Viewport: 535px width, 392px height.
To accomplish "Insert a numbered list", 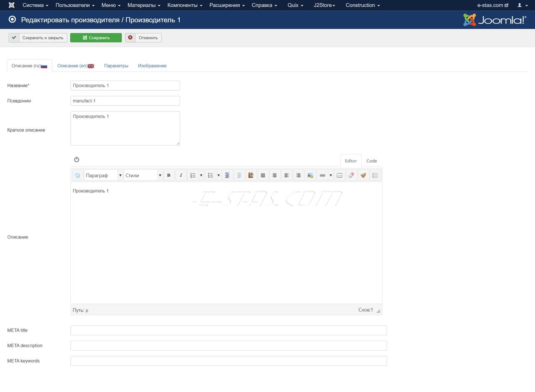I will (193, 175).
